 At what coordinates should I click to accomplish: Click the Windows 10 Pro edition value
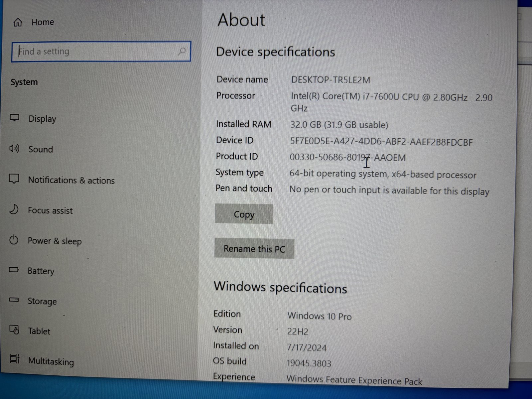click(x=320, y=316)
